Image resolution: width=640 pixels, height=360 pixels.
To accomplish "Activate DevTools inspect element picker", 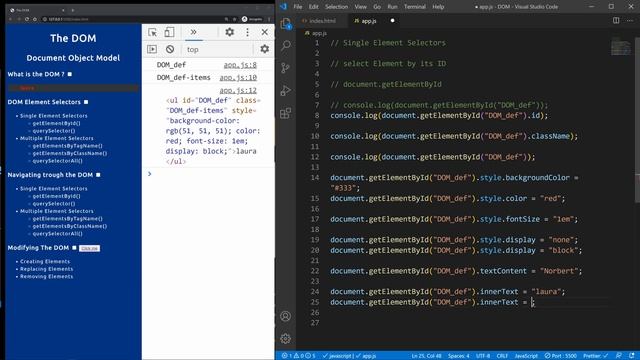I will [x=153, y=32].
